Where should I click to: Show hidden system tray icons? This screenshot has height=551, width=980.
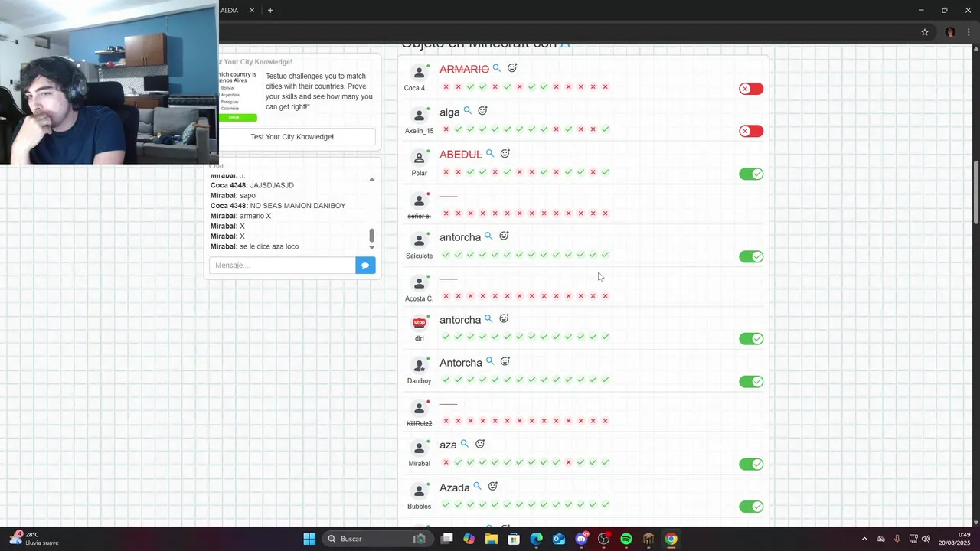coord(864,539)
